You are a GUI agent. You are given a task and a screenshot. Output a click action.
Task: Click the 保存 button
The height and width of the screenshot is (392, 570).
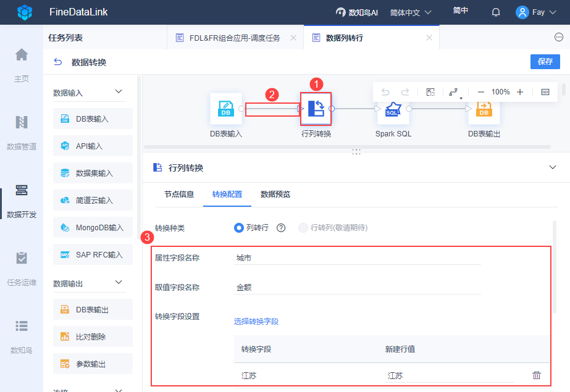click(x=545, y=62)
